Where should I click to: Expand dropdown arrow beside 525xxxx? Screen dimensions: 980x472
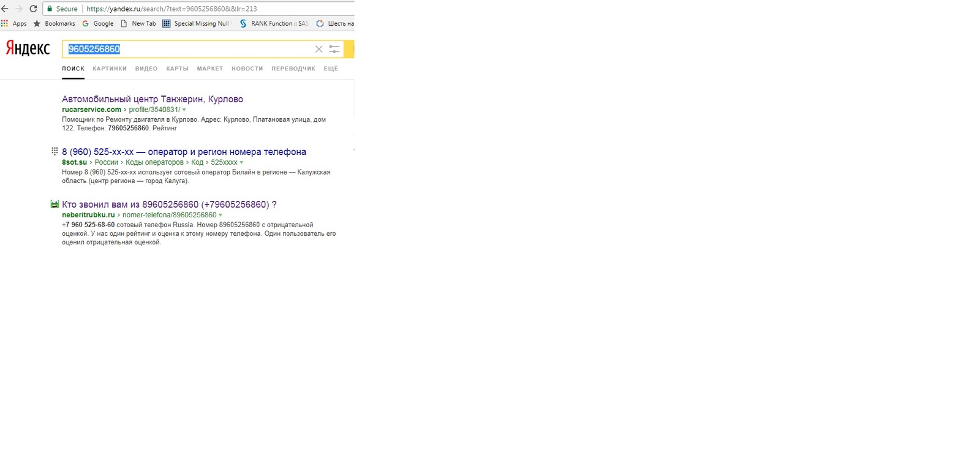(241, 163)
